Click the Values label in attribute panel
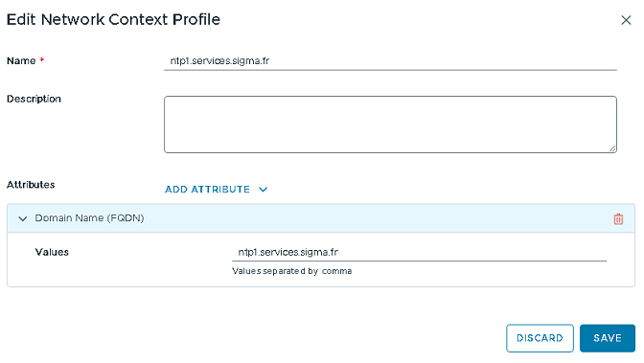The image size is (644, 363). 52,252
